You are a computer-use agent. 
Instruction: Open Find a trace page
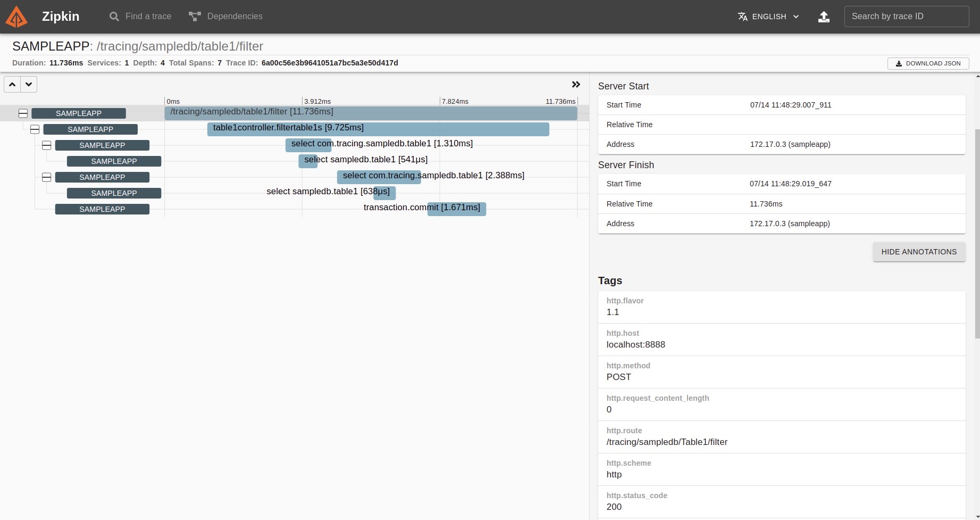pos(140,16)
